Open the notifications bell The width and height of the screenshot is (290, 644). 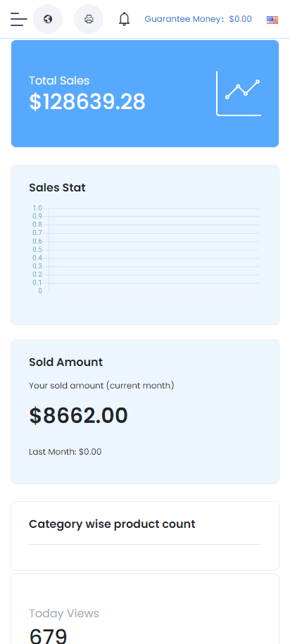(x=124, y=19)
